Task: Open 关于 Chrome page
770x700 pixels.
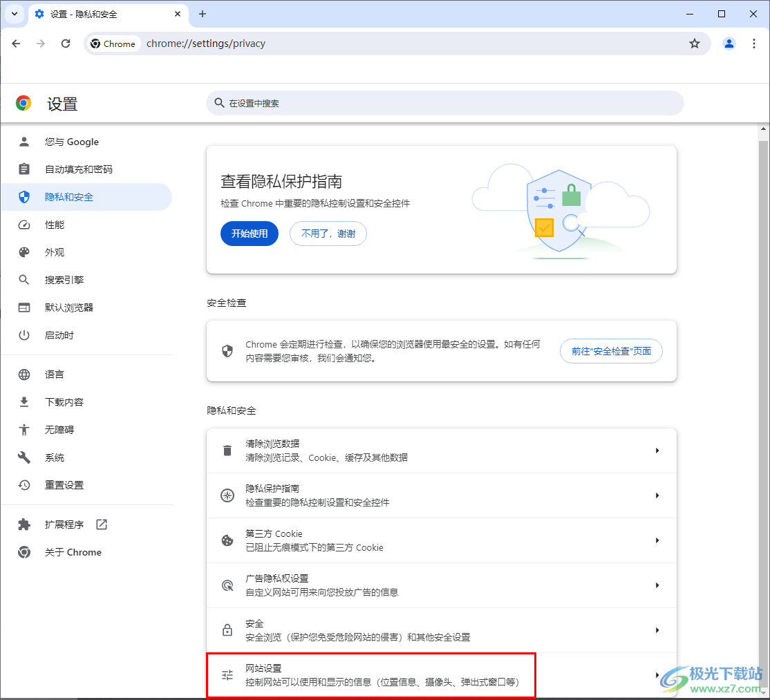Action: click(x=87, y=552)
